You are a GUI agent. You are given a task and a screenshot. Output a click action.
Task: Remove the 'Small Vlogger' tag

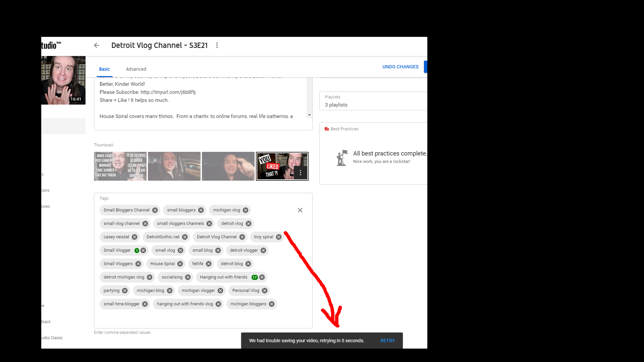(x=143, y=250)
